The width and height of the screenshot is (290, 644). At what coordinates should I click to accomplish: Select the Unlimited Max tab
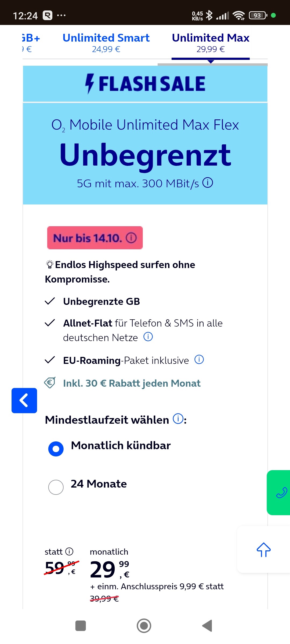(211, 42)
